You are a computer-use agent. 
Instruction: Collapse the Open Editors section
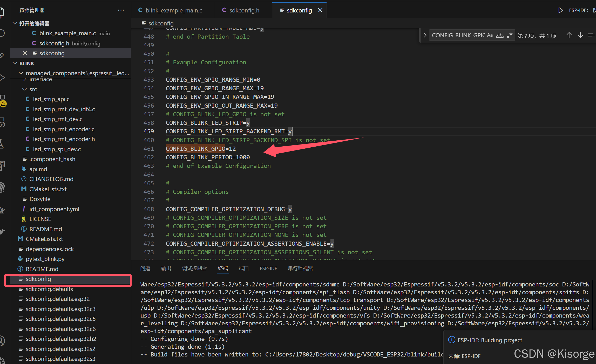(x=15, y=23)
